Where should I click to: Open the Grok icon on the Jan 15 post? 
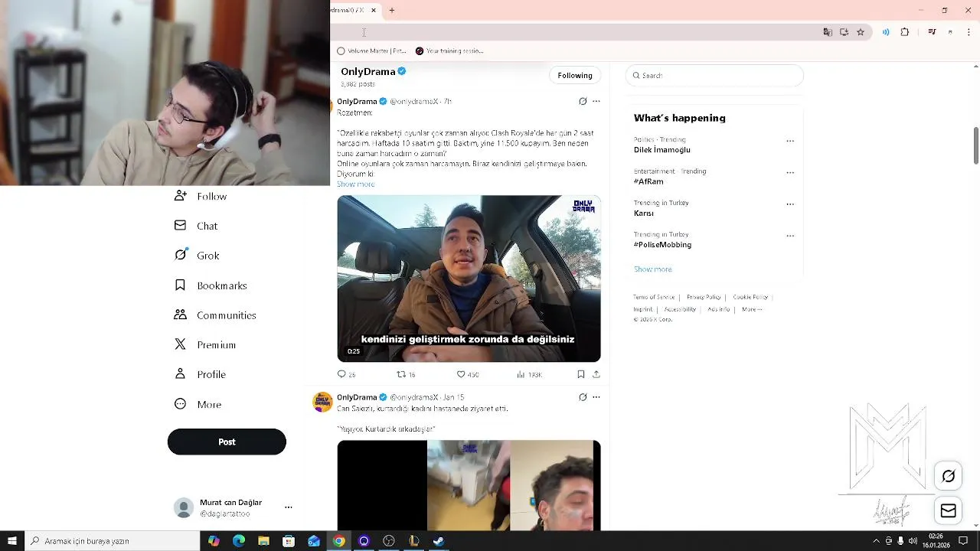click(583, 397)
